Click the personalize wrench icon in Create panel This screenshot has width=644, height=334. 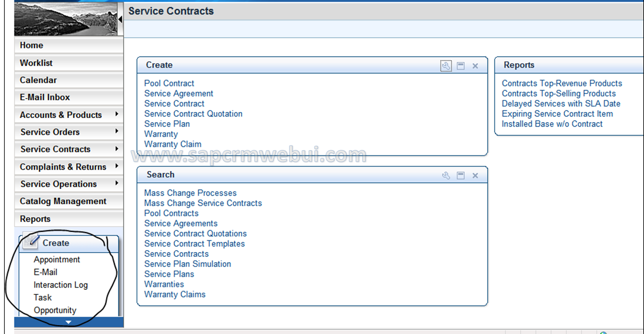(446, 66)
